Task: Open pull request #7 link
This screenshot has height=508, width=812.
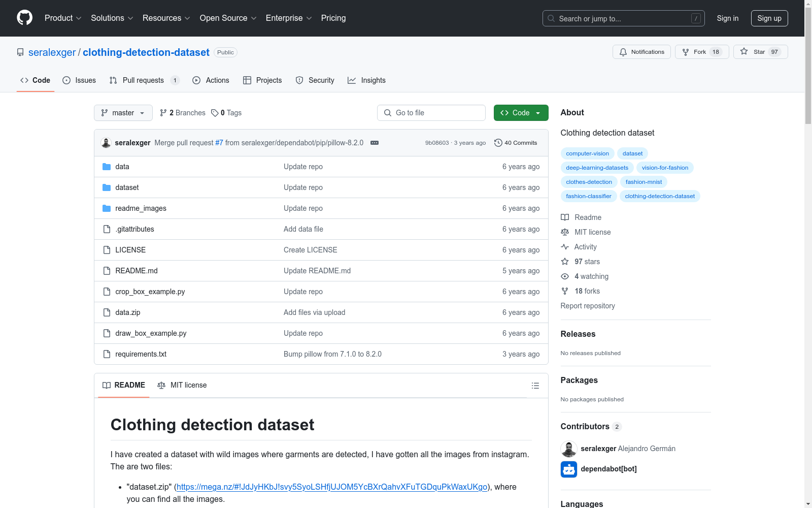Action: point(219,143)
